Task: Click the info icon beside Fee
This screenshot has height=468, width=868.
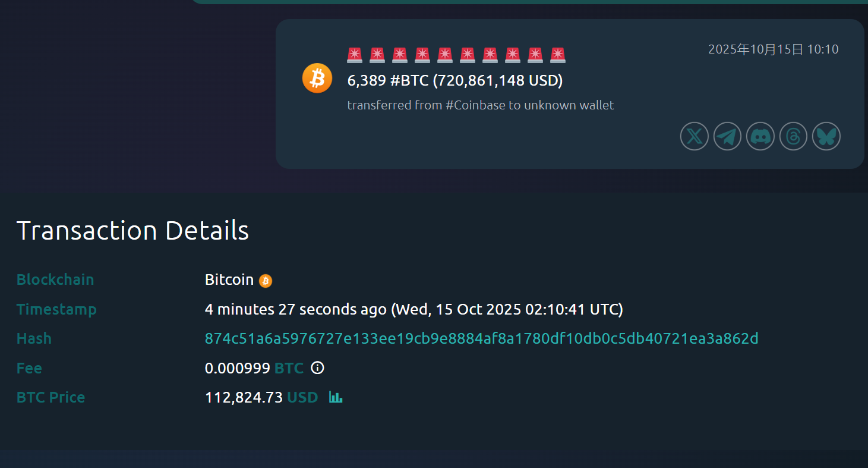Action: point(318,368)
